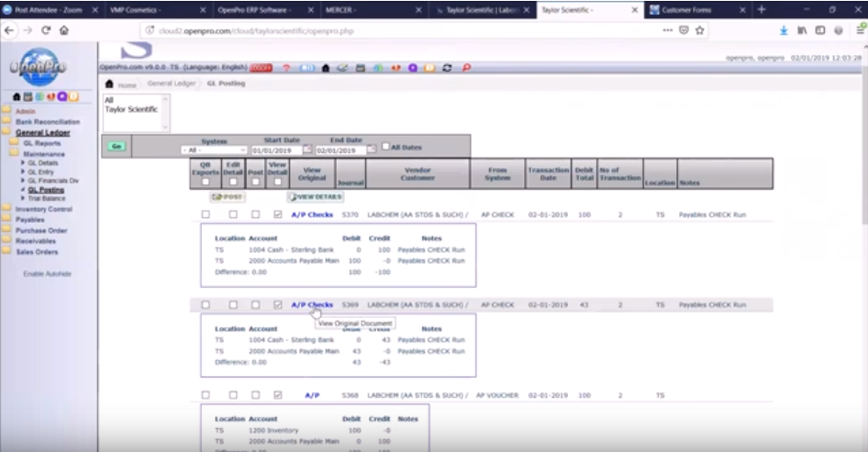Expand Admin folder in sidebar
868x452 pixels.
[x=6, y=111]
